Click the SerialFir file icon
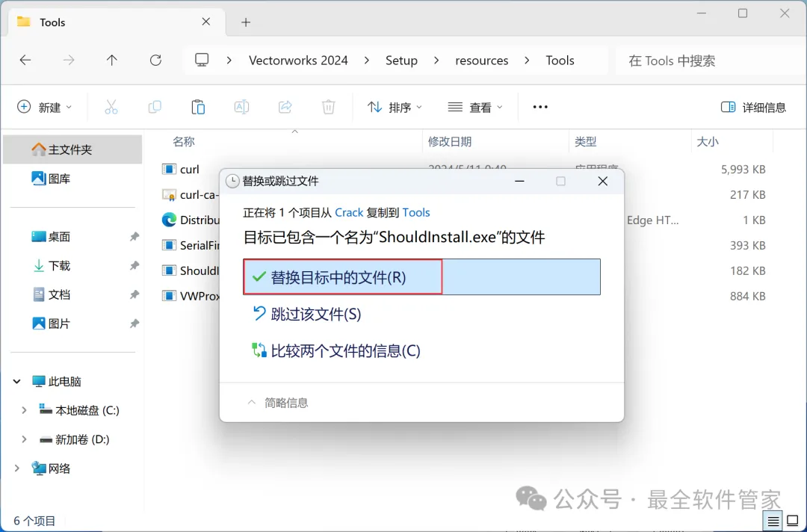 tap(169, 245)
